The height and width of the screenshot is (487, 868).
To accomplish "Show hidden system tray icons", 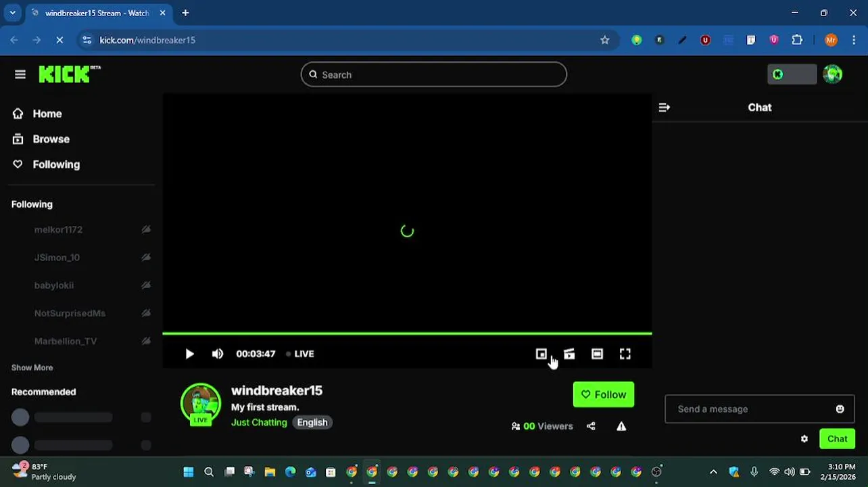I will (713, 472).
